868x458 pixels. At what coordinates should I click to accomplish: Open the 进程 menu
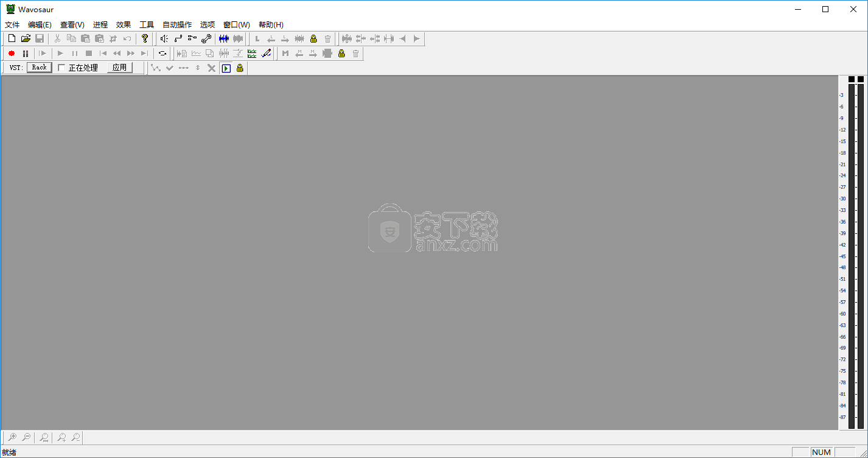click(x=100, y=25)
